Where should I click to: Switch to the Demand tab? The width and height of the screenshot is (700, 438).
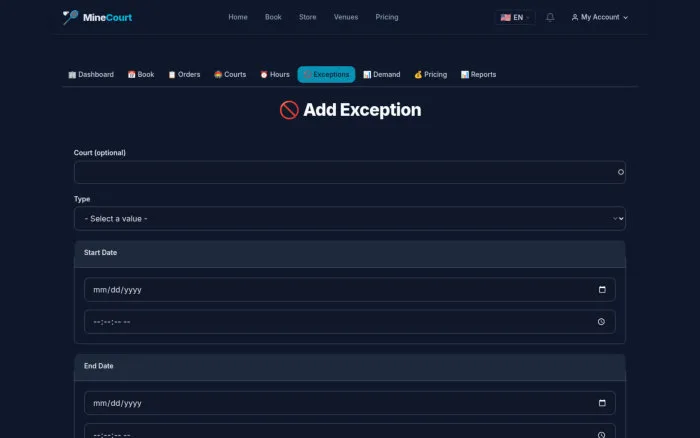pos(382,75)
